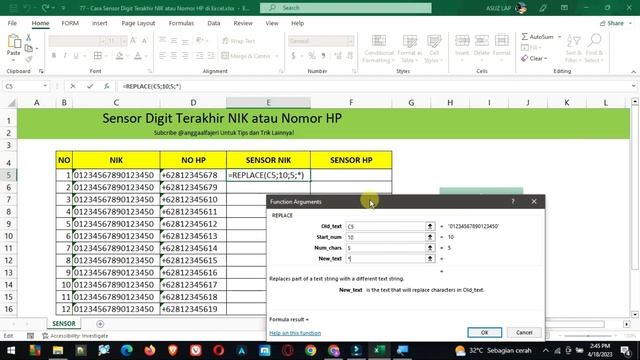Click the weather 32°C Sebagian cerah widget
Image resolution: width=640 pixels, height=360 pixels.
point(493,351)
